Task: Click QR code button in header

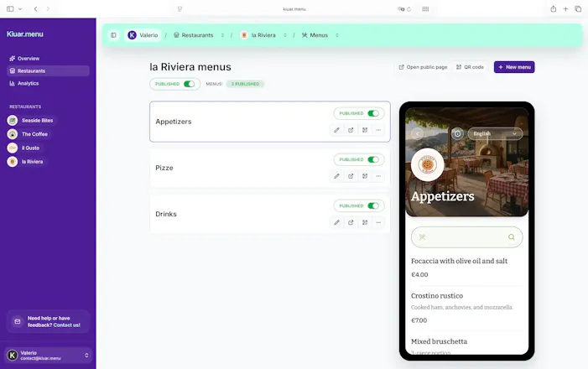Action: (x=470, y=67)
